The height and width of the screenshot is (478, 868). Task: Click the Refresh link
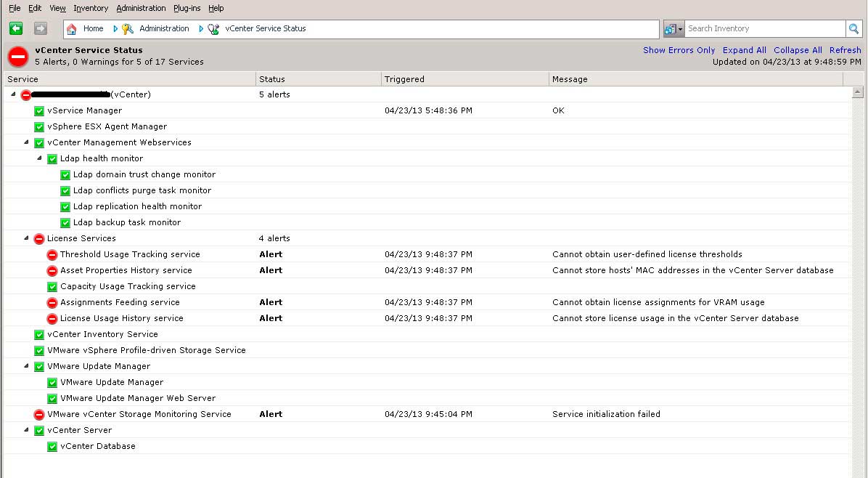[x=845, y=50]
